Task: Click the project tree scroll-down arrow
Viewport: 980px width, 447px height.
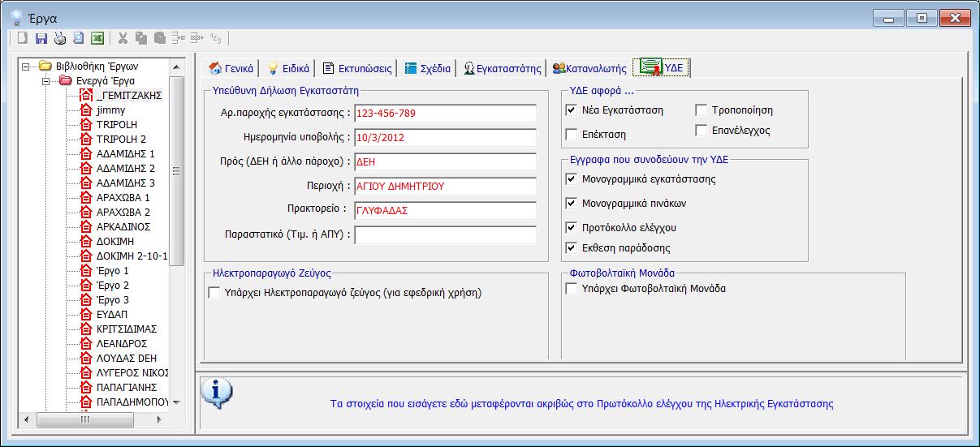Action: pos(176,402)
